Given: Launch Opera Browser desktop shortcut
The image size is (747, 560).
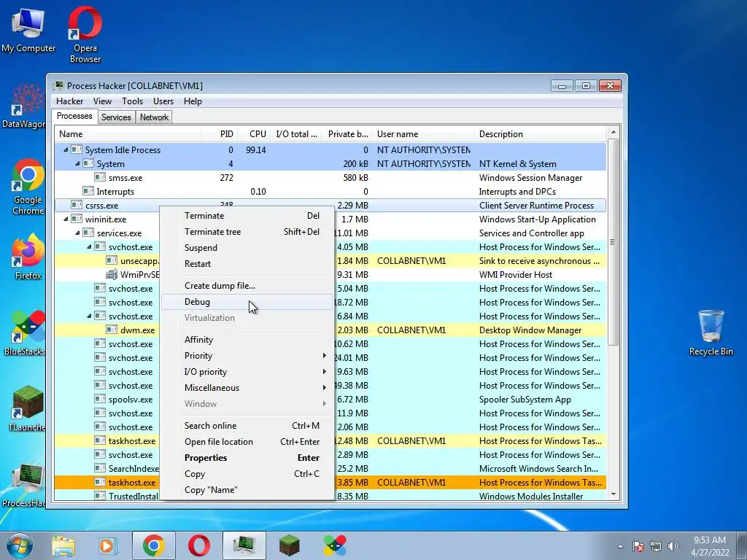Looking at the screenshot, I should tap(85, 35).
